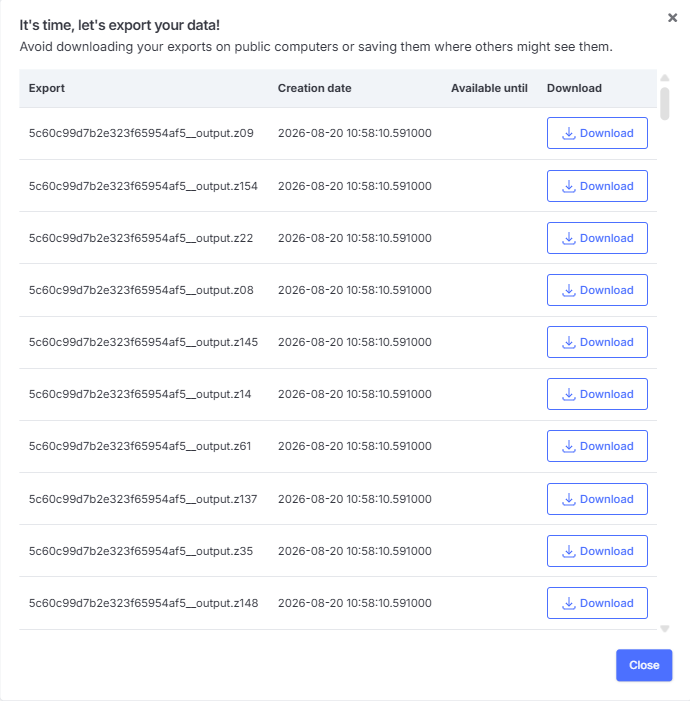Viewport: 690px width, 701px height.
Task: Download the output.z148 export file
Action: coord(597,603)
